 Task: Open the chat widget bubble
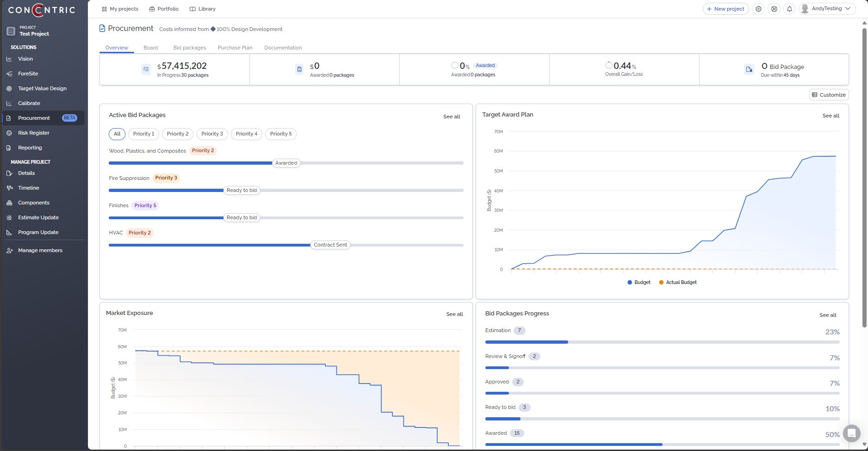tap(851, 433)
